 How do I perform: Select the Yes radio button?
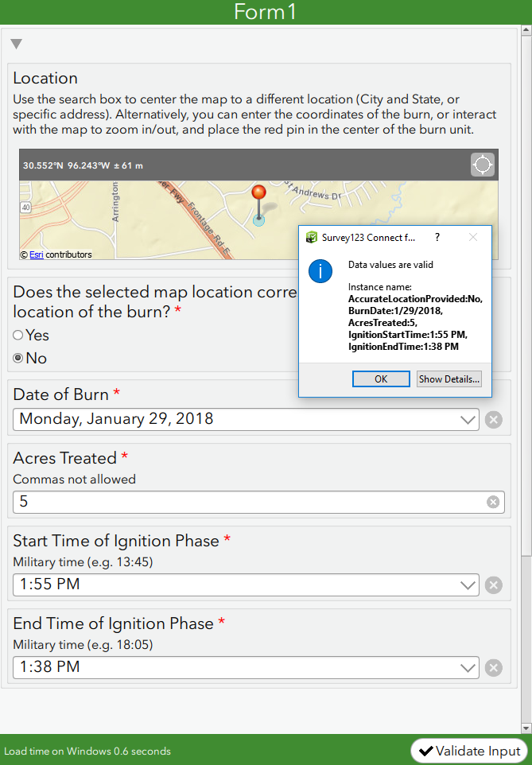18,336
